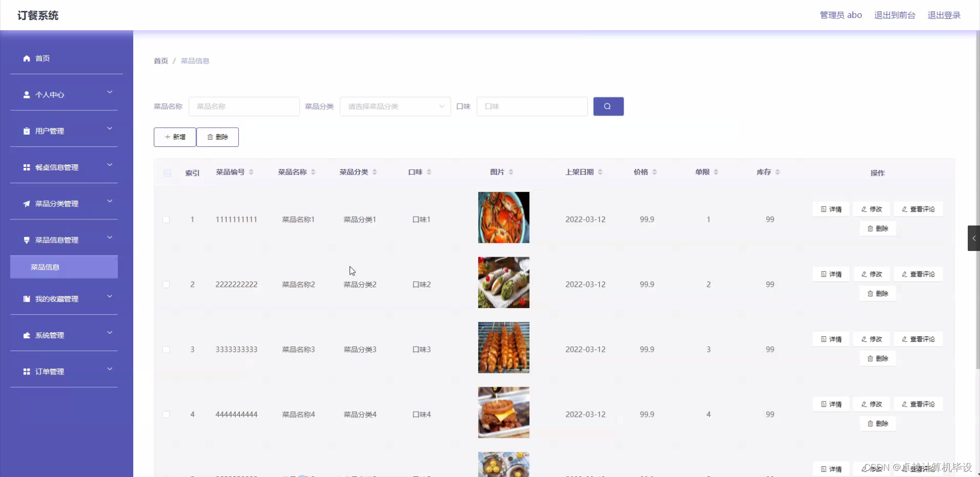The width and height of the screenshot is (980, 477).
Task: Click inside the 菜品名称 search field
Action: coord(243,106)
